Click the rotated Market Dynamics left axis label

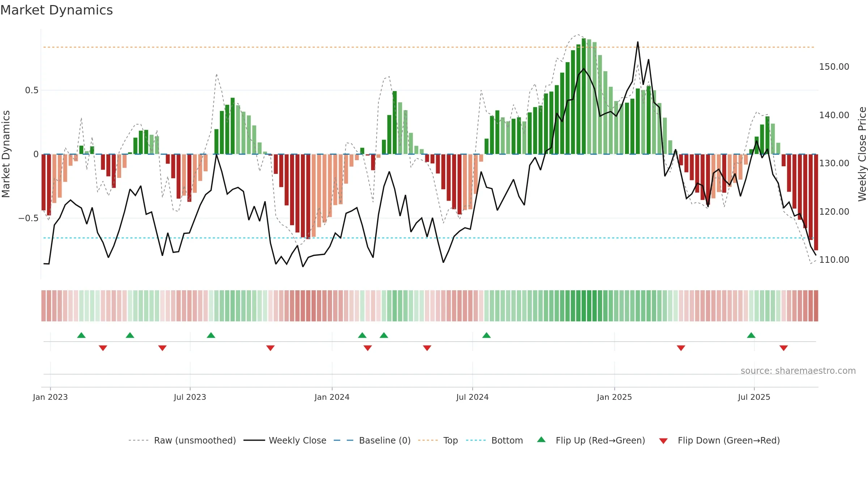pyautogui.click(x=6, y=154)
